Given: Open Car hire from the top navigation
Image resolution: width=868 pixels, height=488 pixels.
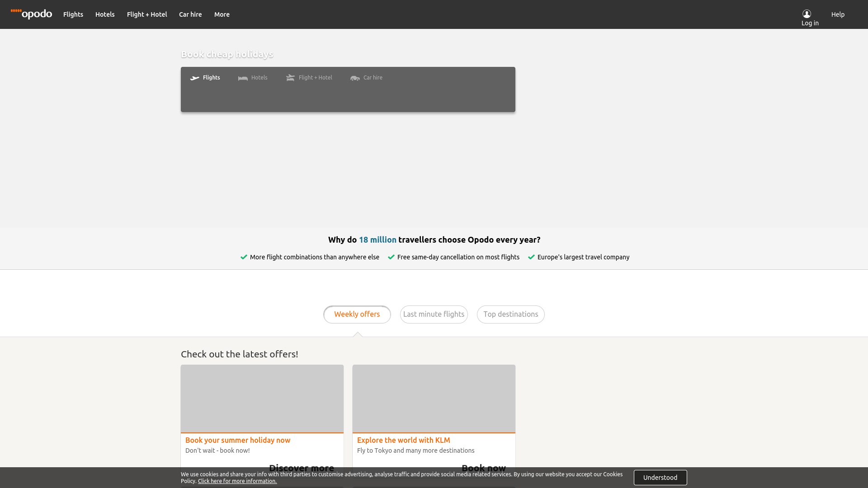Looking at the screenshot, I should (x=190, y=14).
